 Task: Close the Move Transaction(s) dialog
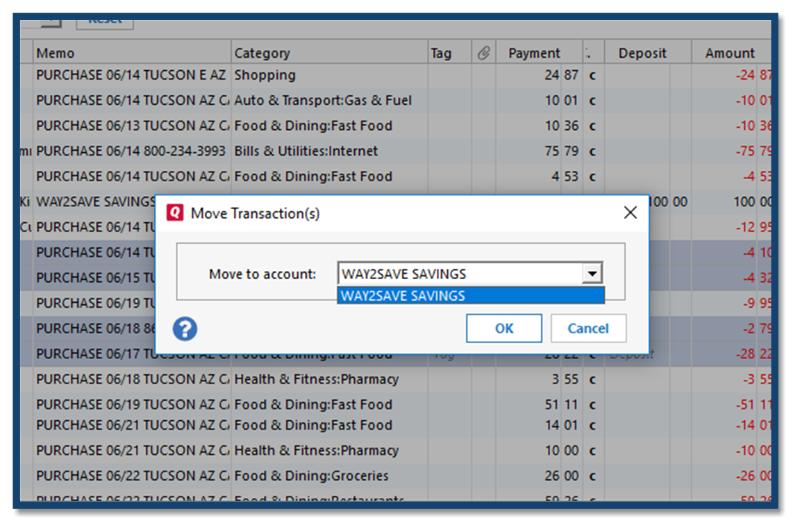tap(630, 213)
